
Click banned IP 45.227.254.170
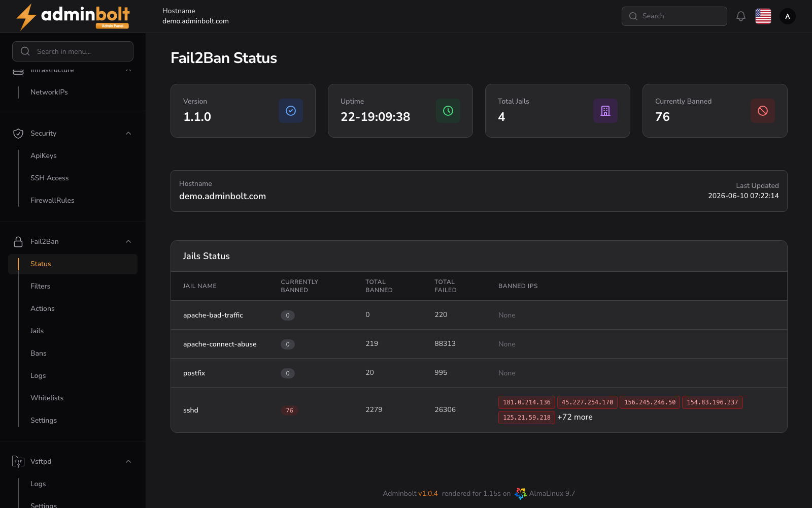(587, 402)
